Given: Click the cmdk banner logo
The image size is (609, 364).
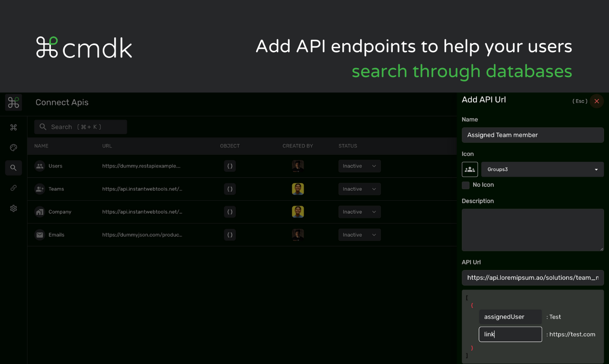Looking at the screenshot, I should (84, 47).
